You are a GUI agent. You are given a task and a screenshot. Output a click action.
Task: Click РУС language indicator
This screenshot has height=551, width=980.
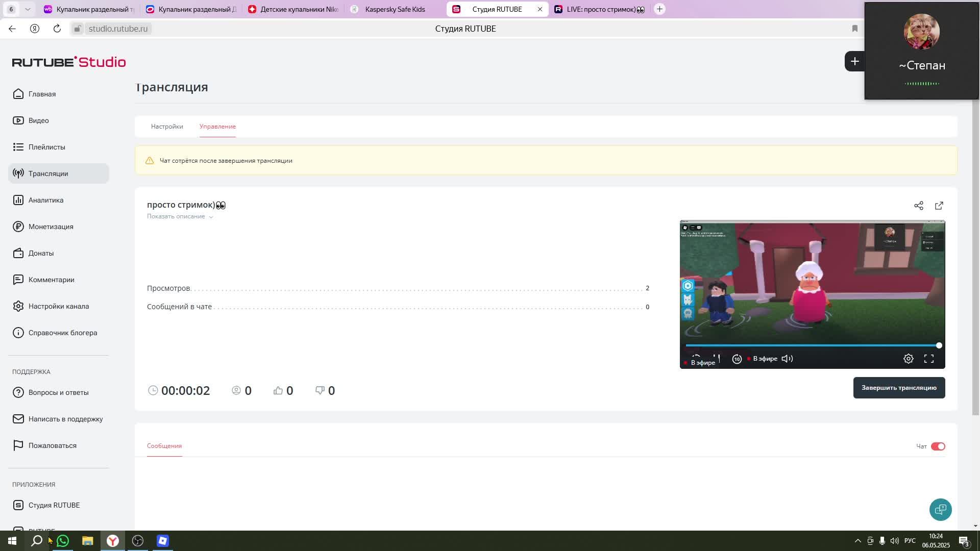tap(910, 541)
